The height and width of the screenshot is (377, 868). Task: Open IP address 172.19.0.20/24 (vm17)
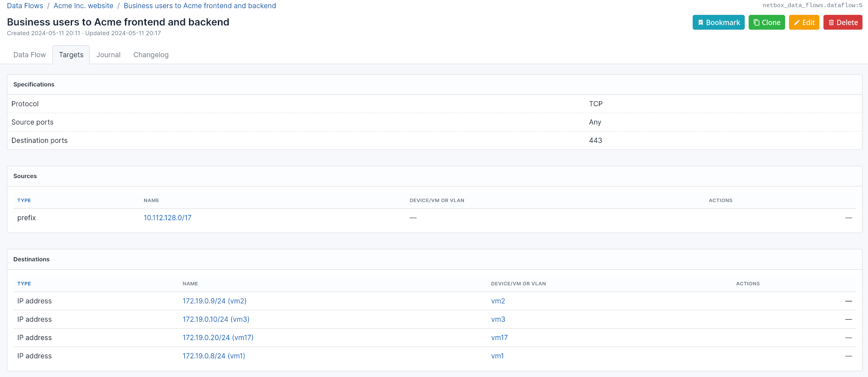[218, 337]
